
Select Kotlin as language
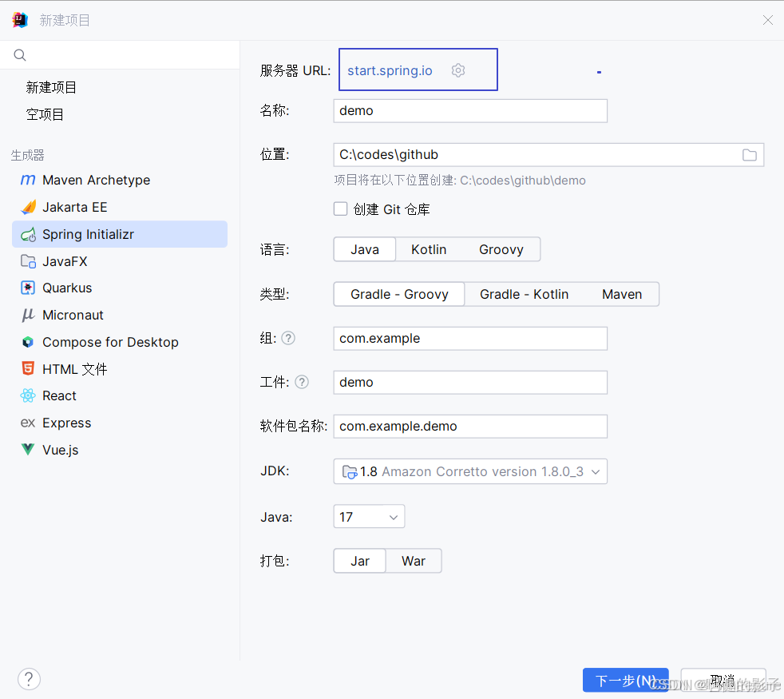click(x=429, y=249)
